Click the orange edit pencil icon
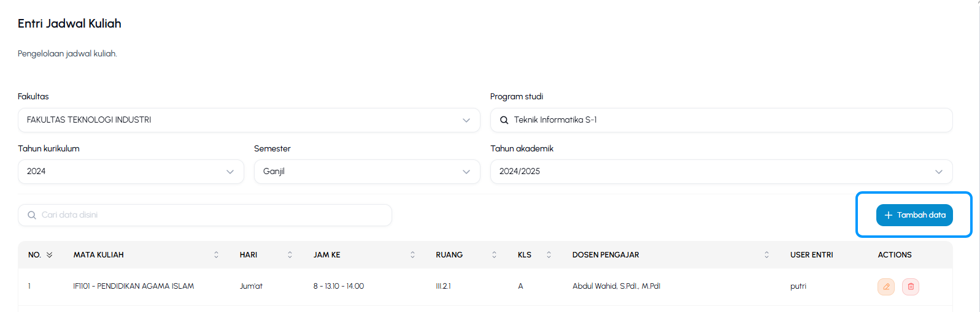The width and height of the screenshot is (980, 312). point(886,286)
